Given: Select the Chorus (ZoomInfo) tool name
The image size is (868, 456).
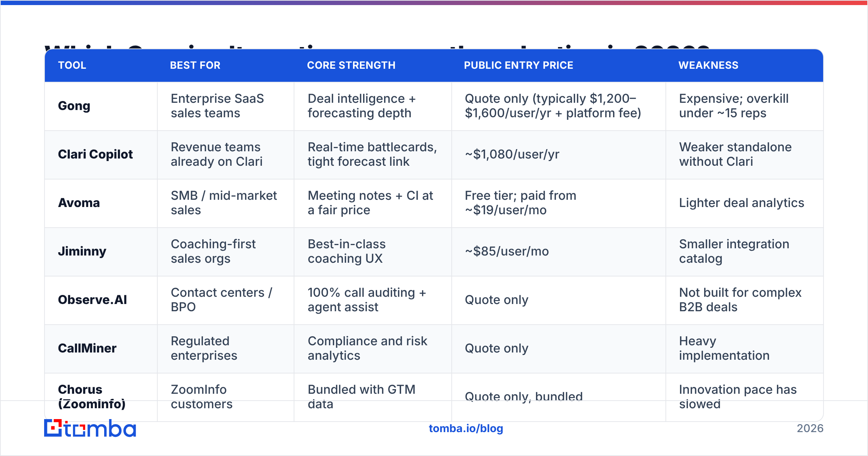Looking at the screenshot, I should (92, 397).
